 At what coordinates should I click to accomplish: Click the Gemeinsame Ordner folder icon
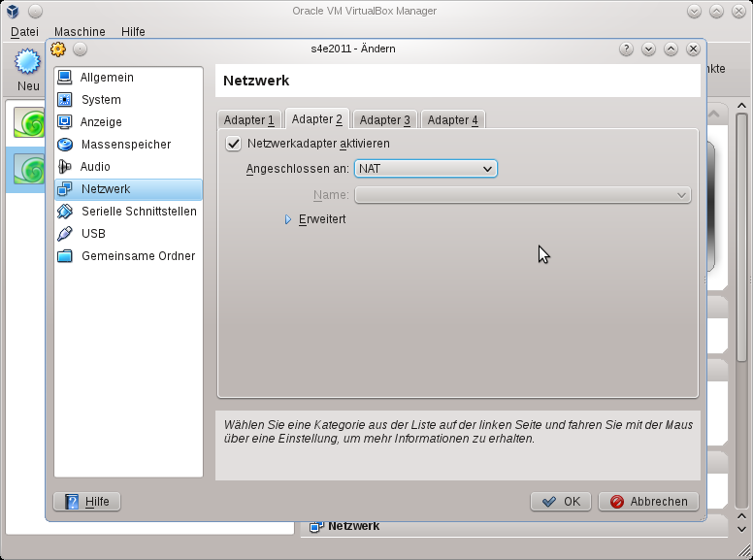64,256
